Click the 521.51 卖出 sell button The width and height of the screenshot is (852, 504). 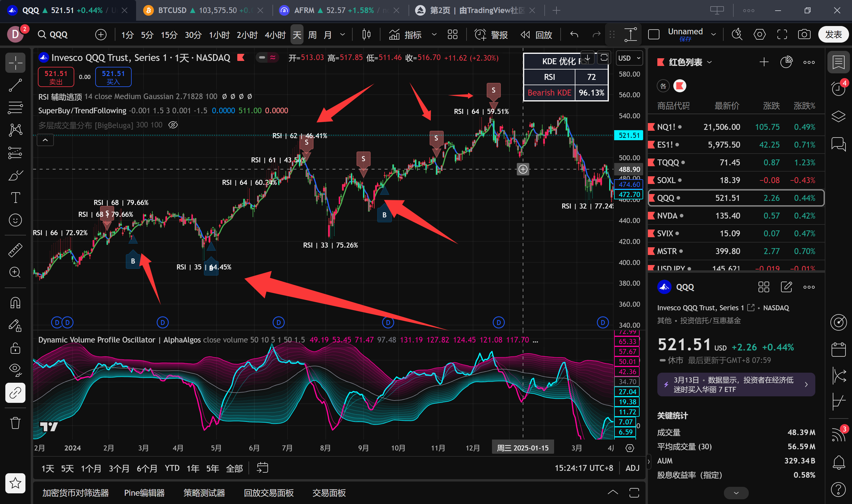click(56, 77)
